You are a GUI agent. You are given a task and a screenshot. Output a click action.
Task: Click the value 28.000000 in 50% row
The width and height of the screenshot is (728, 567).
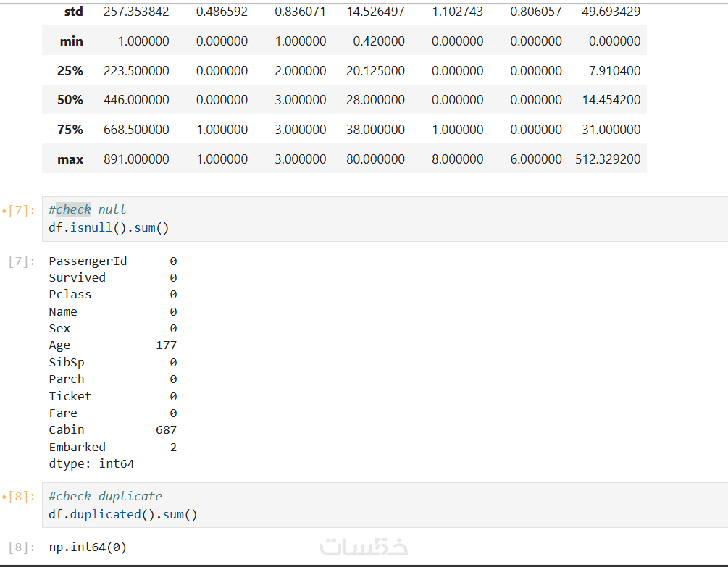click(x=376, y=100)
